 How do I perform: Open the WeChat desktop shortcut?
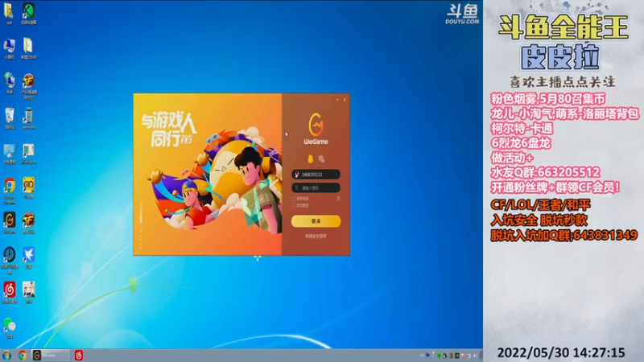pos(10,328)
